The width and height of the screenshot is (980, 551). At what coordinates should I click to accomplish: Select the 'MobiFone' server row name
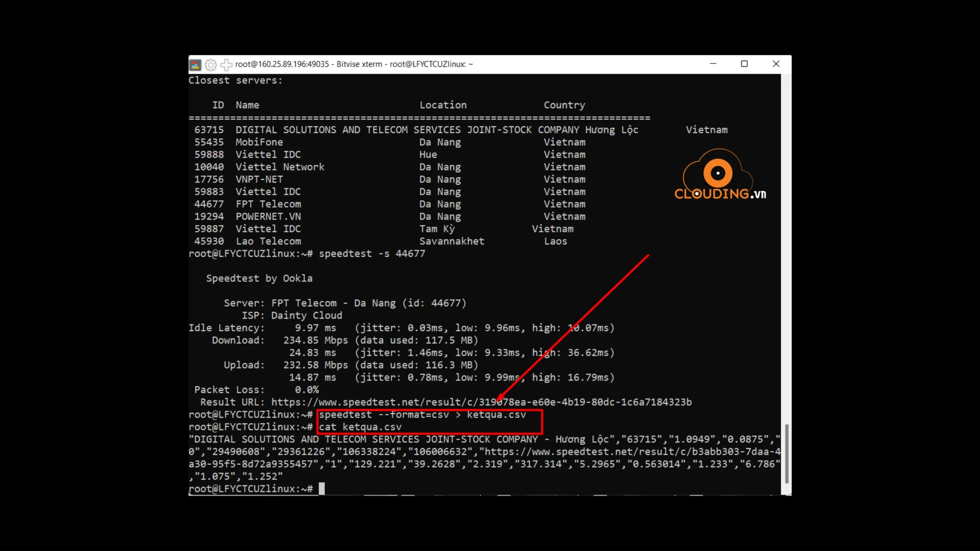pyautogui.click(x=259, y=142)
